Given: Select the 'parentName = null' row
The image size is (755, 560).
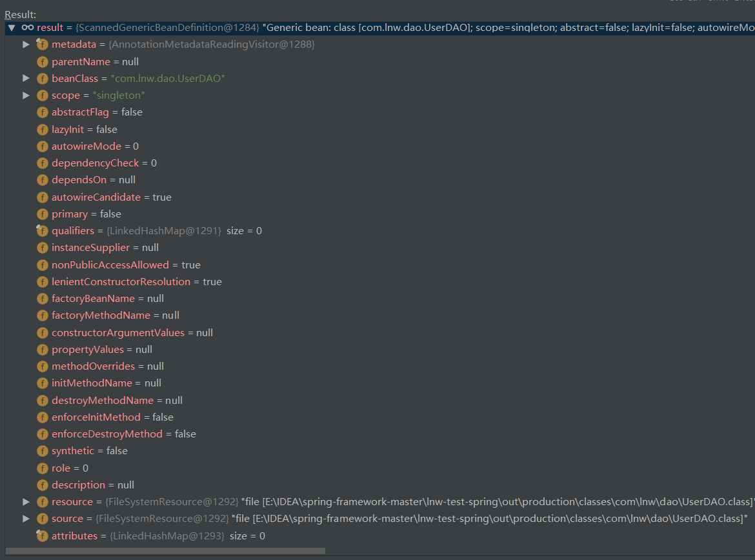Looking at the screenshot, I should tap(95, 62).
